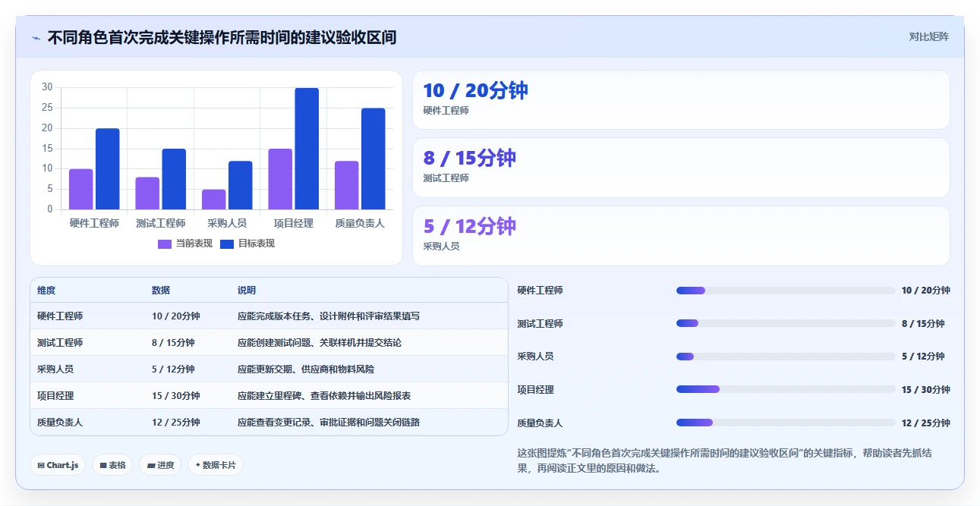
Task: Click the 采购人员 current bar in chart
Action: pos(214,200)
